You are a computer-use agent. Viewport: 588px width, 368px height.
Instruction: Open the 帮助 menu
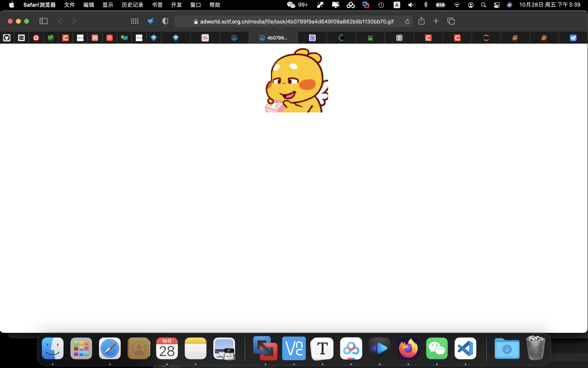(x=215, y=5)
